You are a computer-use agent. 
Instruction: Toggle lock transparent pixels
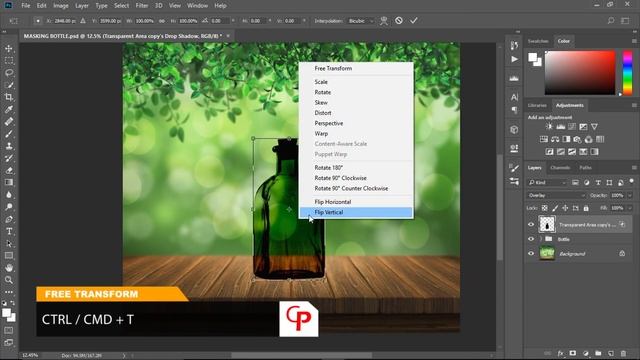pos(544,208)
